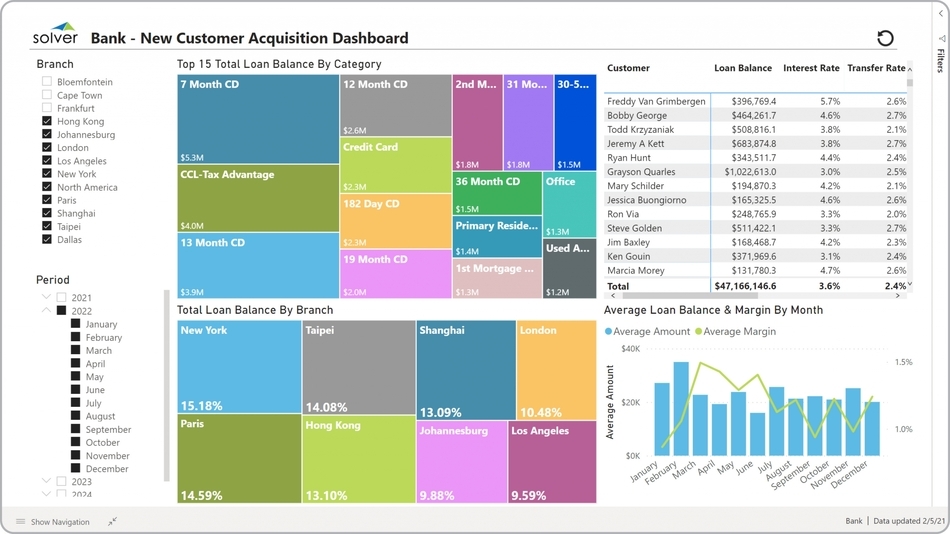Expand the 2021 period node
Image resolution: width=950 pixels, height=534 pixels.
click(x=46, y=297)
